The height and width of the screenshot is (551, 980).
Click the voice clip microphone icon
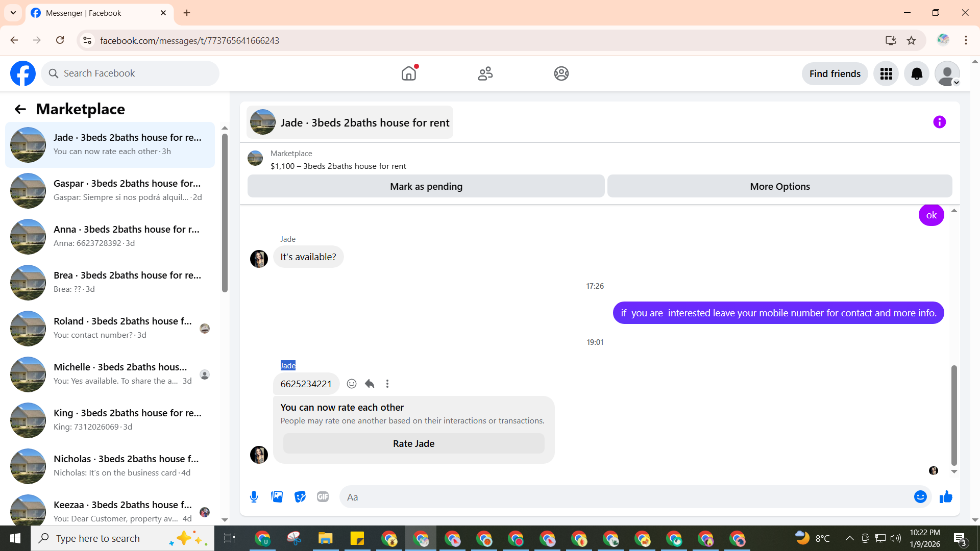coord(254,497)
